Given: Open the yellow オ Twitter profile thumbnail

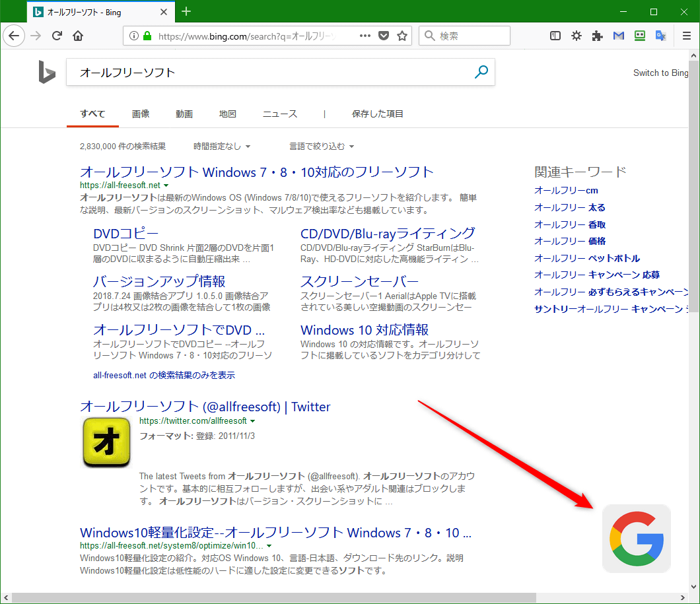Looking at the screenshot, I should [106, 442].
